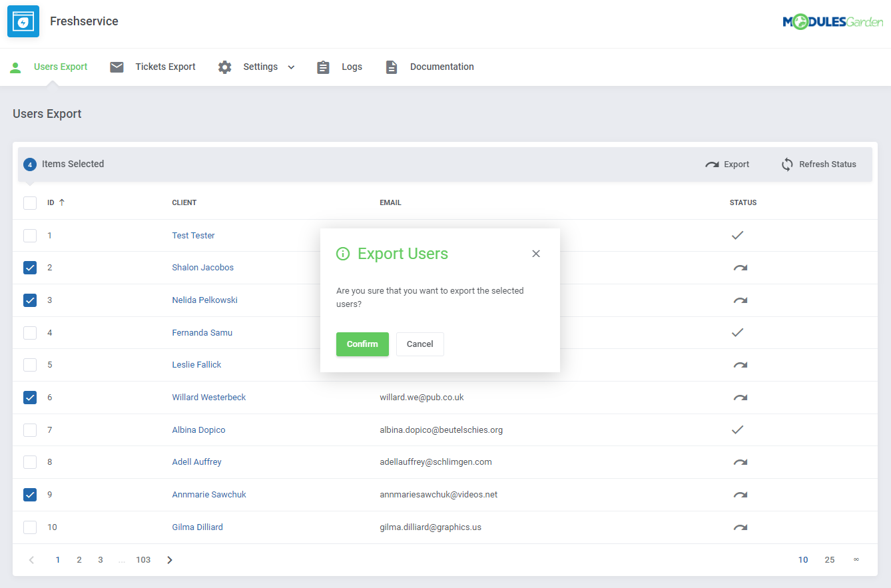Uncheck the checkbox for Nelida Pelkowski
Viewport: 891px width, 588px height.
(x=30, y=300)
